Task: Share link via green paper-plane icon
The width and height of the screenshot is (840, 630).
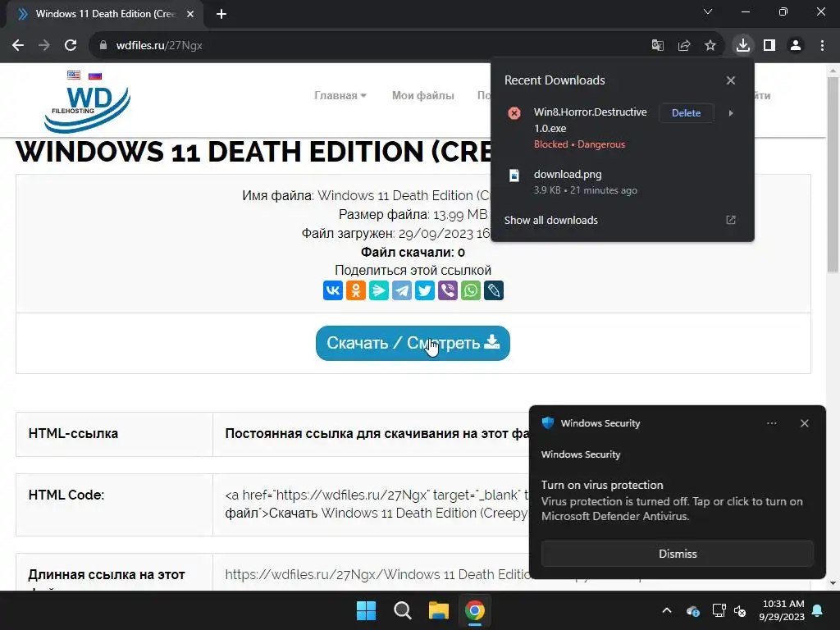Action: pos(379,290)
